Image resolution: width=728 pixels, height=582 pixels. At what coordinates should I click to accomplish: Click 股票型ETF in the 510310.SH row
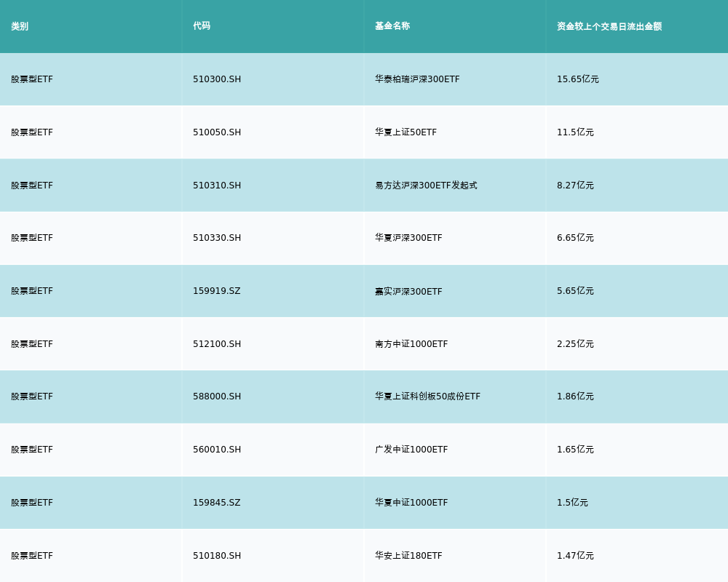32,186
